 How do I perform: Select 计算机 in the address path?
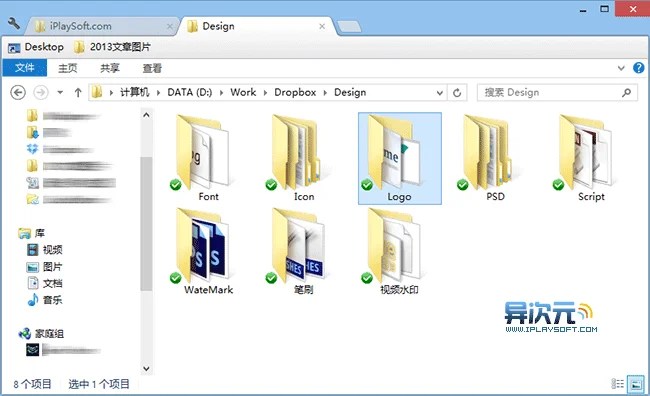pos(135,92)
